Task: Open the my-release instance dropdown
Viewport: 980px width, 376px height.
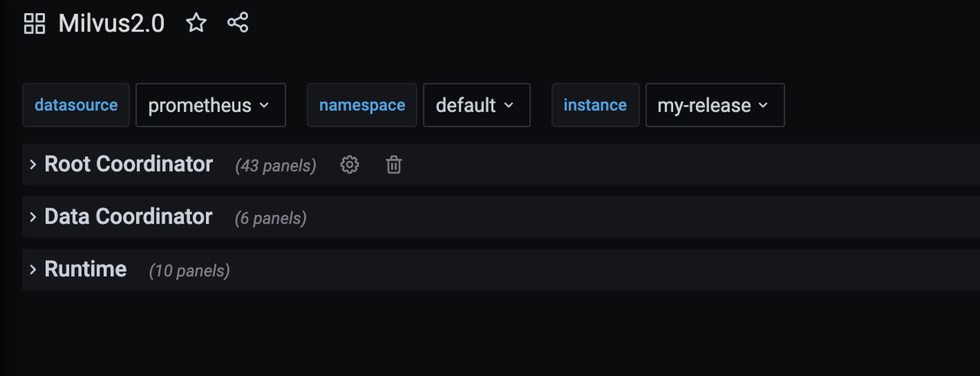Action: [714, 105]
